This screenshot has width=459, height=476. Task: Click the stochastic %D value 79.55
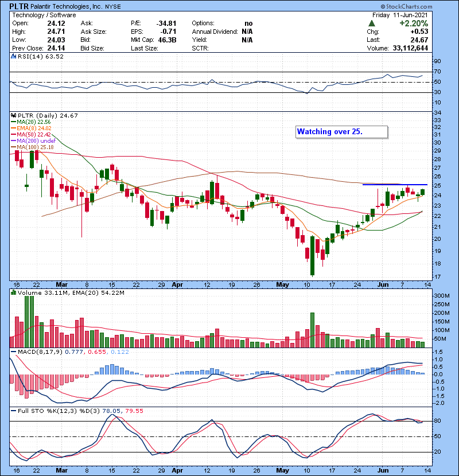click(x=134, y=411)
